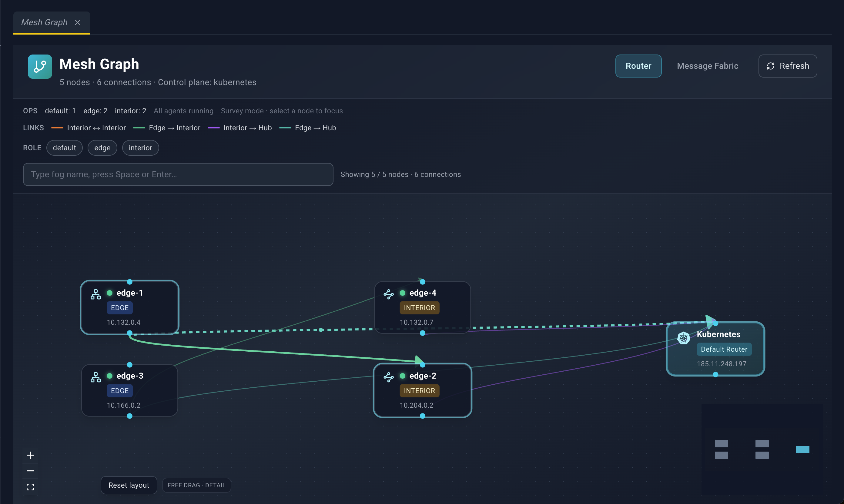
Task: Click 'All agents running' status text
Action: click(183, 111)
